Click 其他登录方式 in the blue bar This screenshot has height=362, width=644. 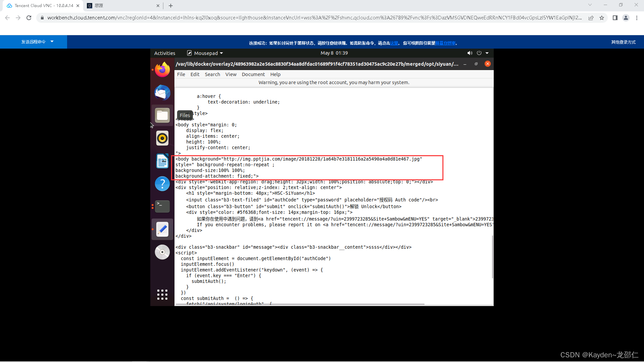(x=623, y=42)
